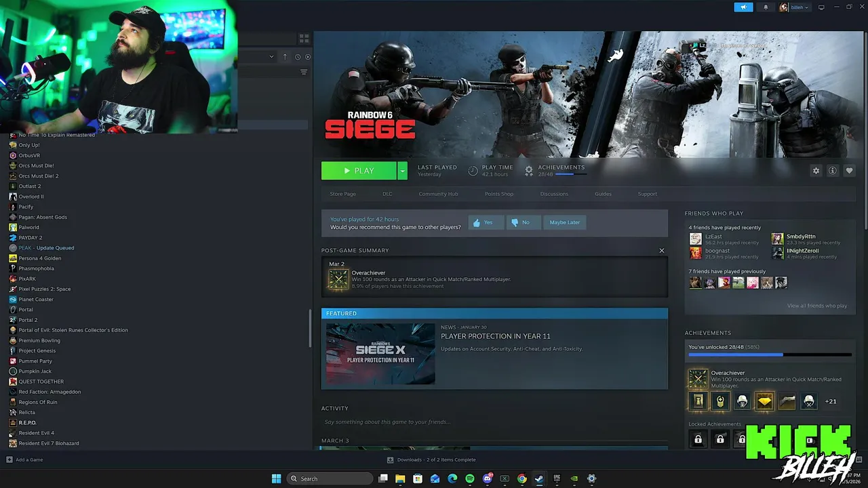Show +21 more unlocked achievements
Screen dimensions: 868x488
point(831,401)
